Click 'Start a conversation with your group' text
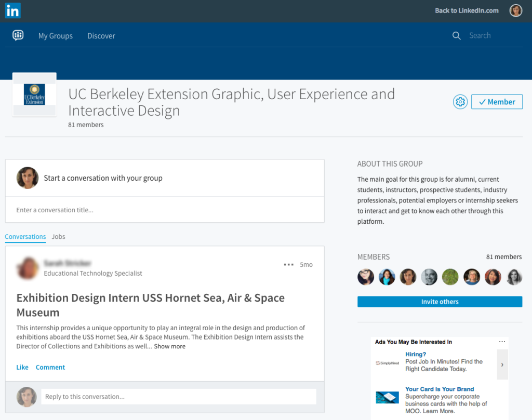 click(x=103, y=178)
